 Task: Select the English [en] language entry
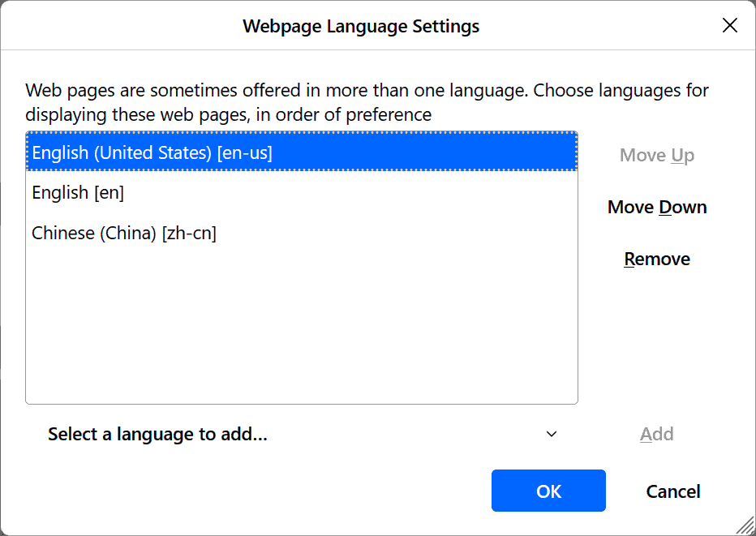(x=78, y=193)
